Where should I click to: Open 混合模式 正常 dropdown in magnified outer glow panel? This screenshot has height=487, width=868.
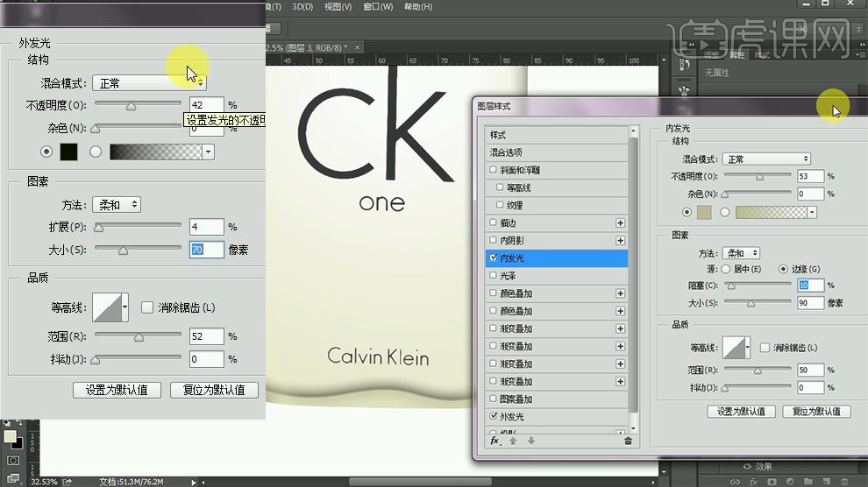pos(149,83)
